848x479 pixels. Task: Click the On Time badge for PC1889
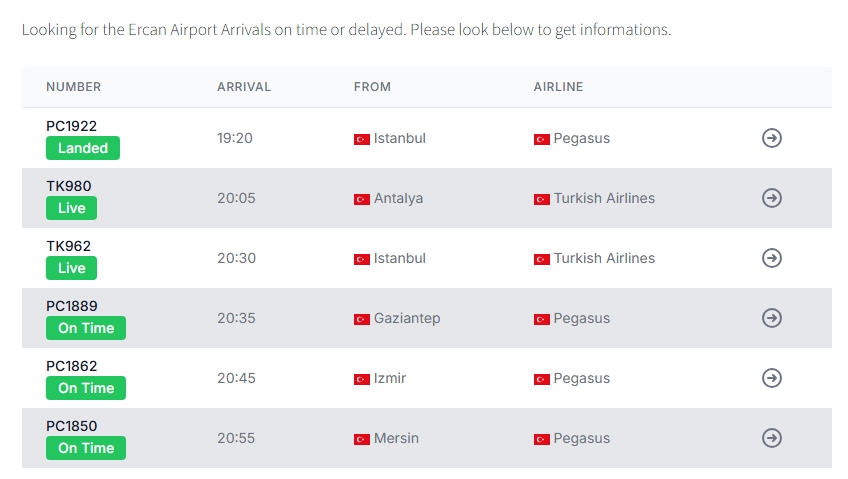86,328
